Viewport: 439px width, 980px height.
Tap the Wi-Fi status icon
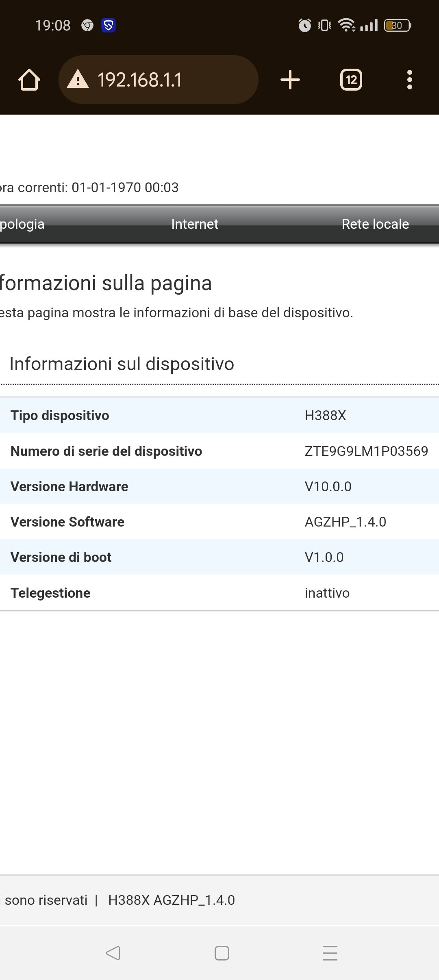point(347,25)
